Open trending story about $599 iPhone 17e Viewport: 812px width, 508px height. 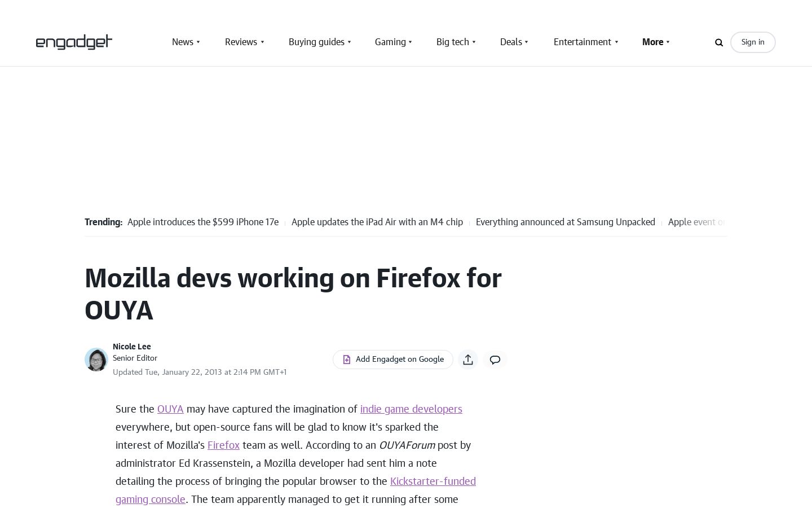click(203, 222)
